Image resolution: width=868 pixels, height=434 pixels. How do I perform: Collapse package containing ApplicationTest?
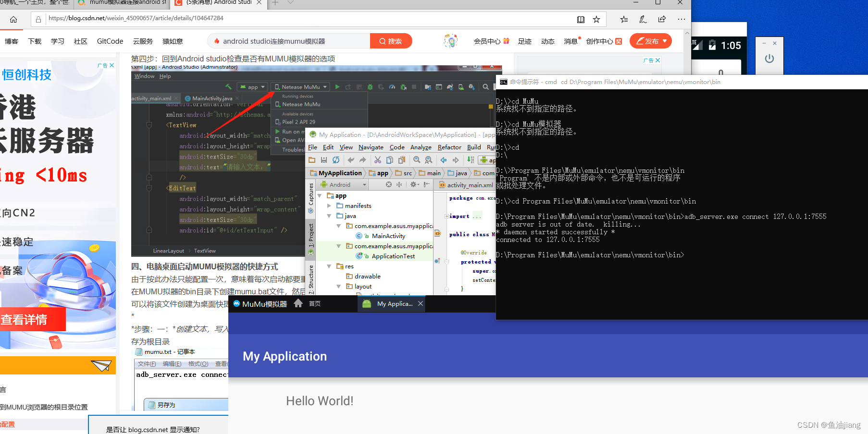point(339,246)
